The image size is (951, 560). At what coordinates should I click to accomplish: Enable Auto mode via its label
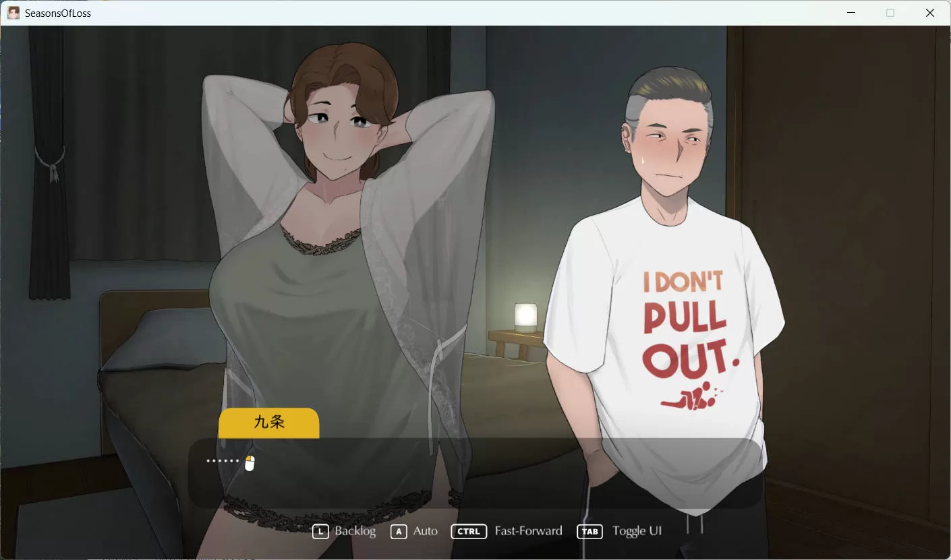[x=425, y=531]
